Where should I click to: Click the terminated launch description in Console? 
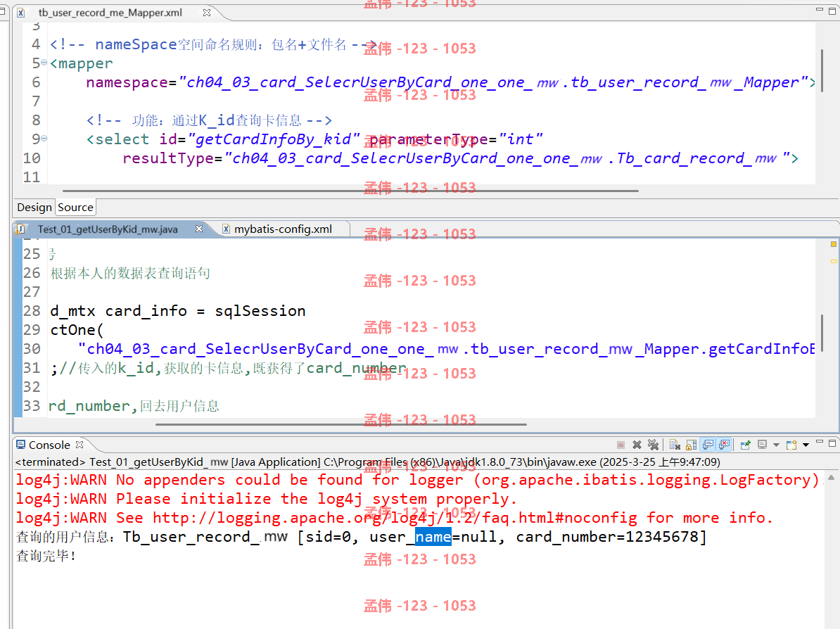tap(367, 462)
